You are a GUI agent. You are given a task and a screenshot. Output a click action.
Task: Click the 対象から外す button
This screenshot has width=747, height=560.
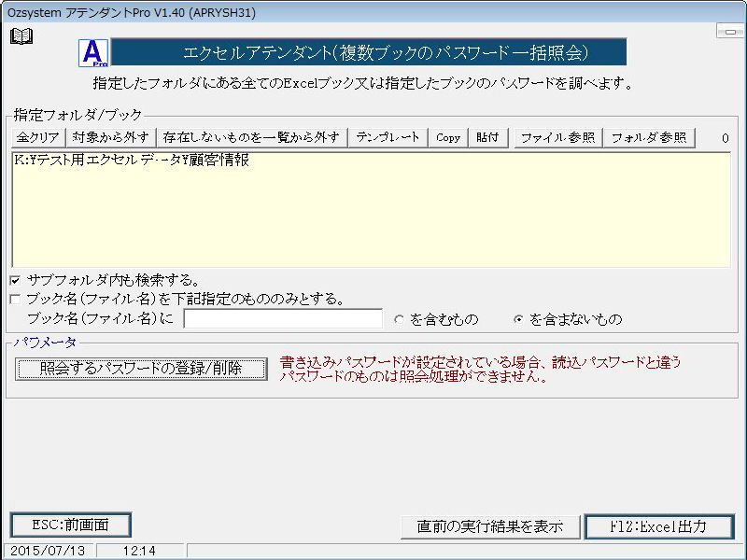(110, 137)
